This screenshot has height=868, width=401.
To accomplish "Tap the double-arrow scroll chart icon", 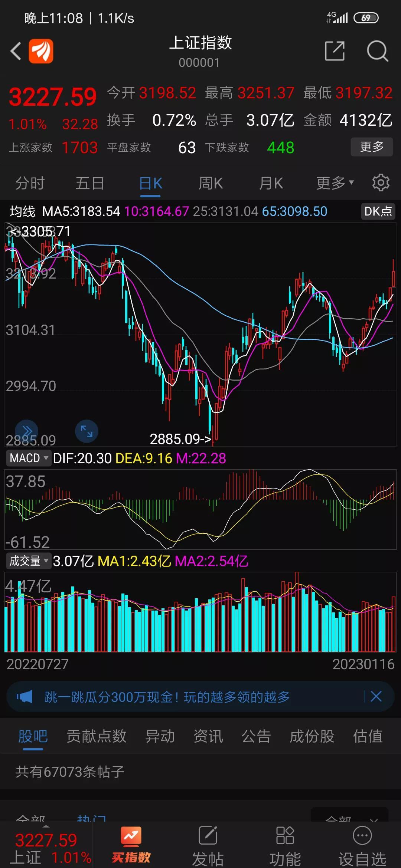I will coord(27,431).
